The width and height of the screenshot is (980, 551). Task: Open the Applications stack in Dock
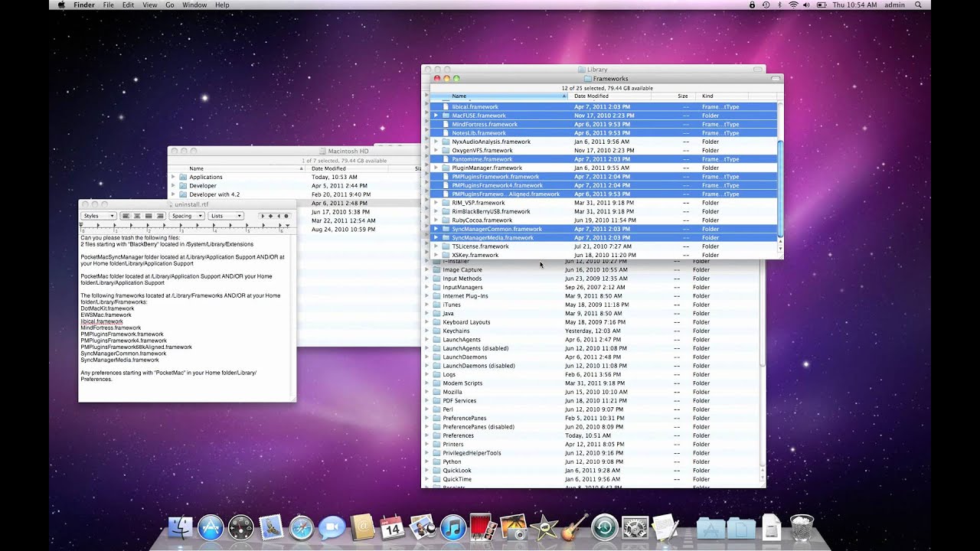click(x=711, y=527)
